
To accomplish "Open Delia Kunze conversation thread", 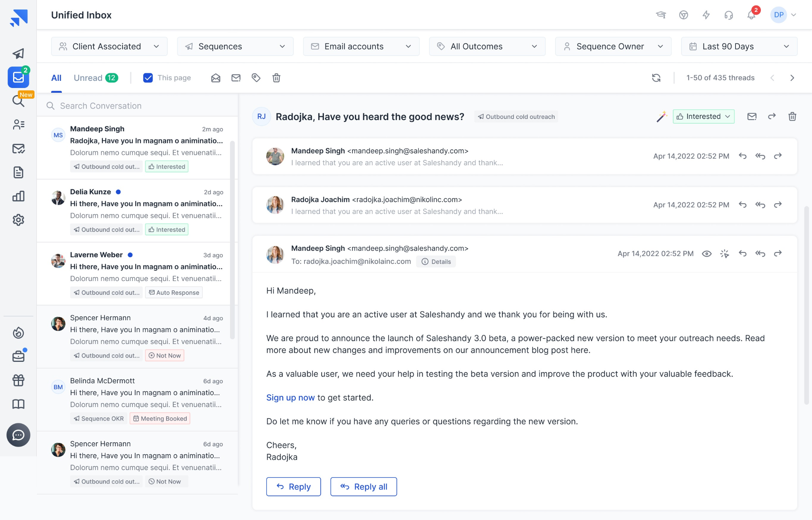I will [x=137, y=210].
